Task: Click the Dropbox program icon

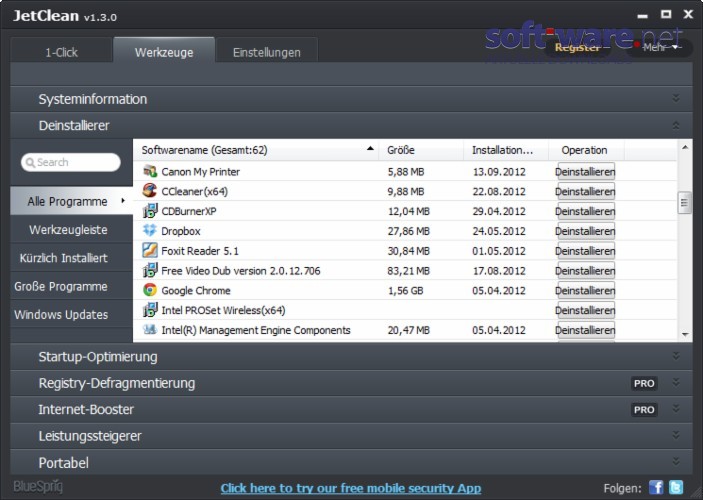Action: pyautogui.click(x=150, y=230)
